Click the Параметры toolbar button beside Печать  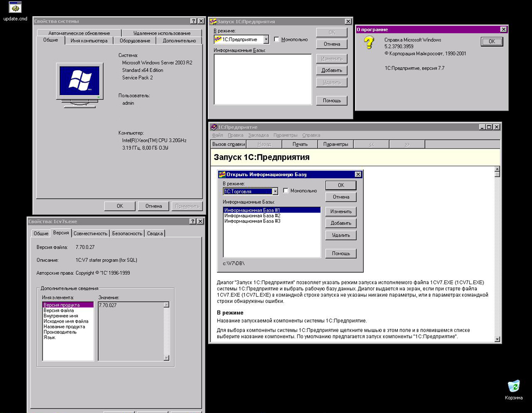point(336,144)
